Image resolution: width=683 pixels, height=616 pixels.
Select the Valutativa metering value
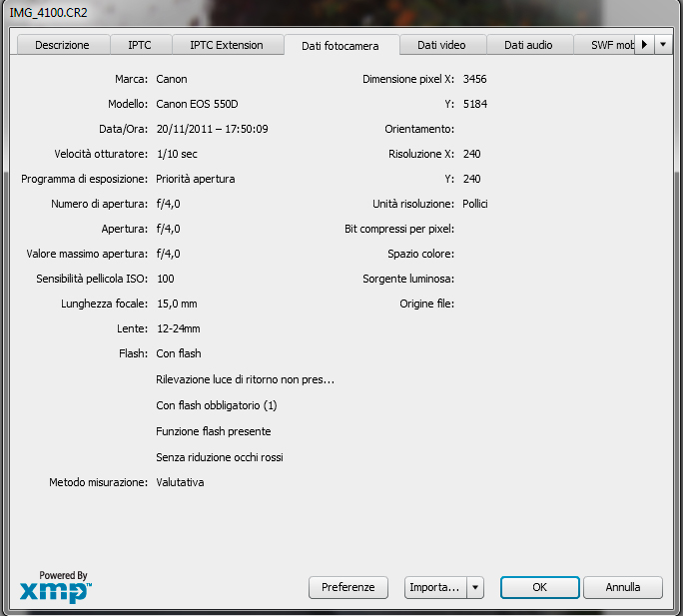(x=180, y=482)
